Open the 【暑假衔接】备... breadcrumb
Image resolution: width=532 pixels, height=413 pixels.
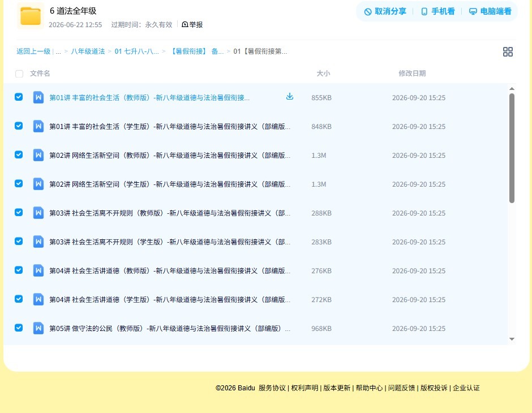pyautogui.click(x=196, y=51)
